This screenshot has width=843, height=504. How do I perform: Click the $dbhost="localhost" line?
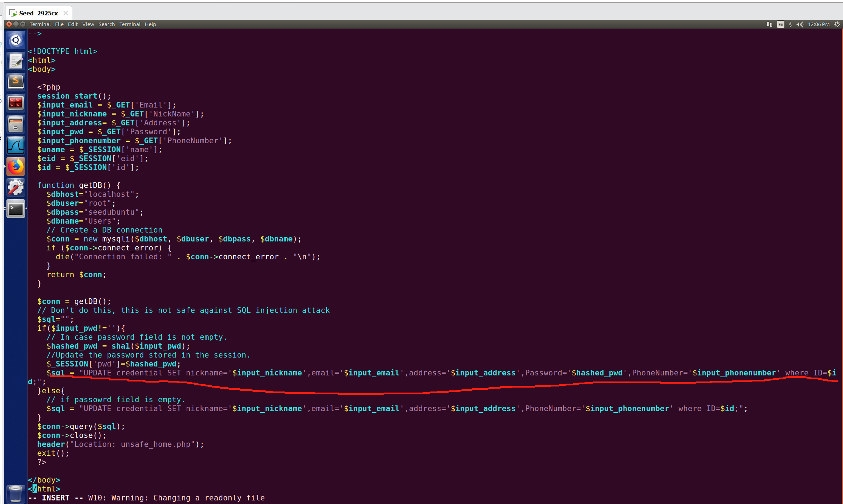[93, 194]
